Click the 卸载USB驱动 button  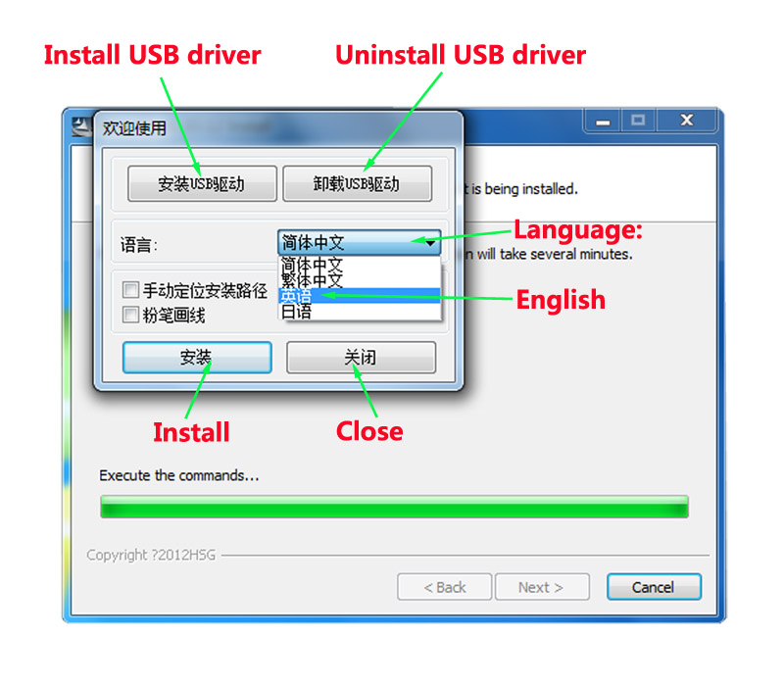357,184
